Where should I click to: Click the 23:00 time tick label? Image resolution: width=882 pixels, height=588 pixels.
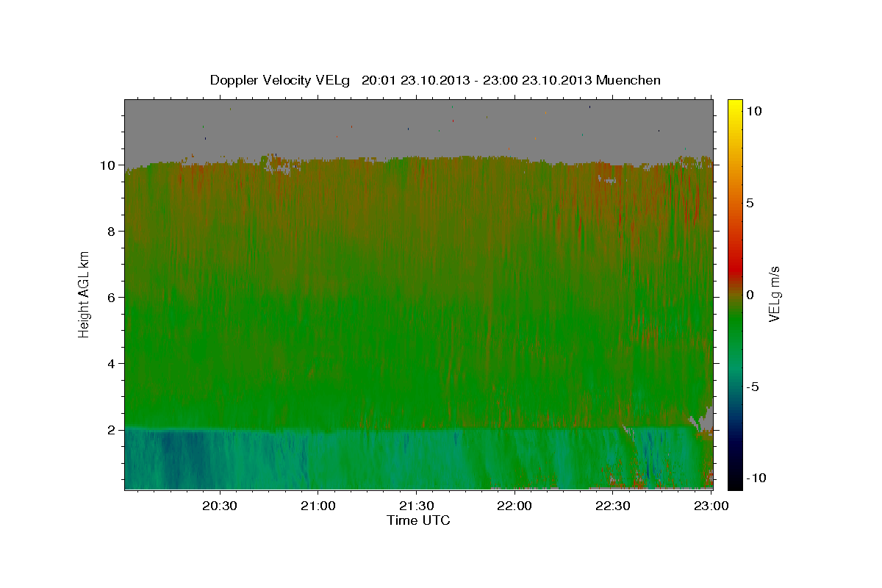coord(711,506)
